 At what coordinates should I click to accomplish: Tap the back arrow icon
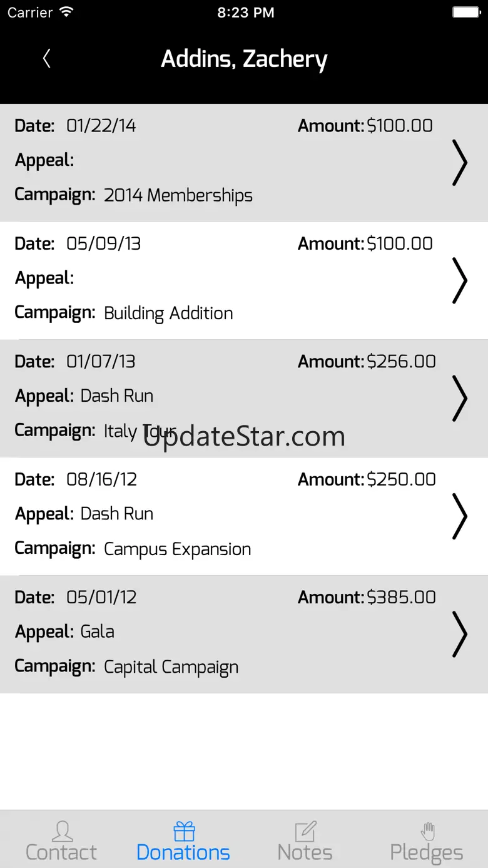click(x=46, y=59)
